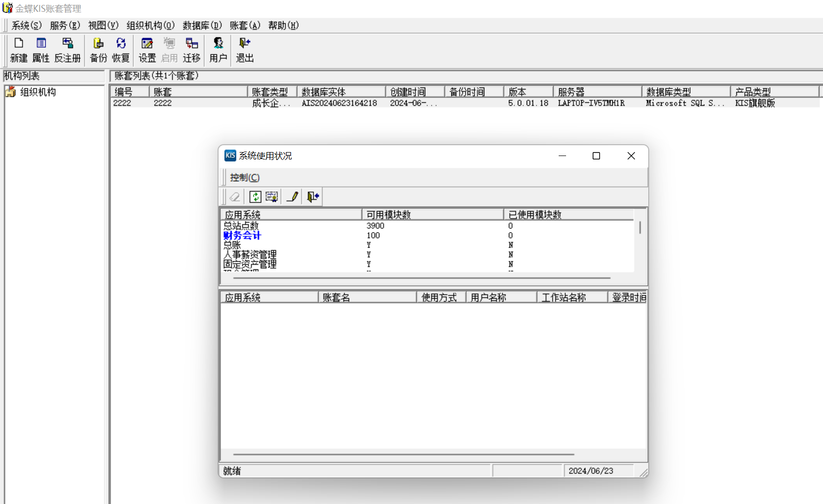Click the 已使用模块数 column header
The width and height of the screenshot is (823, 504).
coord(569,215)
